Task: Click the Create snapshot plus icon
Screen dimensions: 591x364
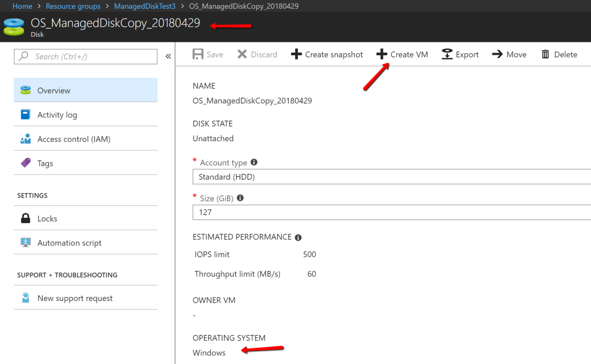Action: (296, 54)
